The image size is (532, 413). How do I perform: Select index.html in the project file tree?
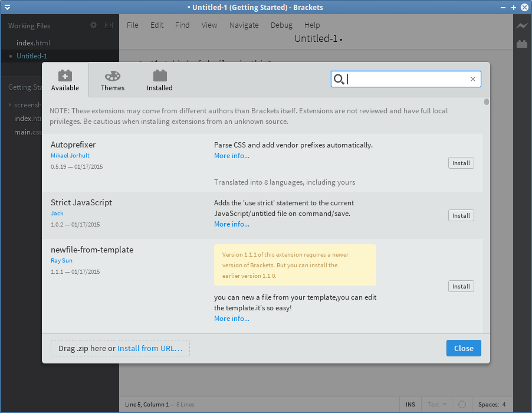coord(28,119)
